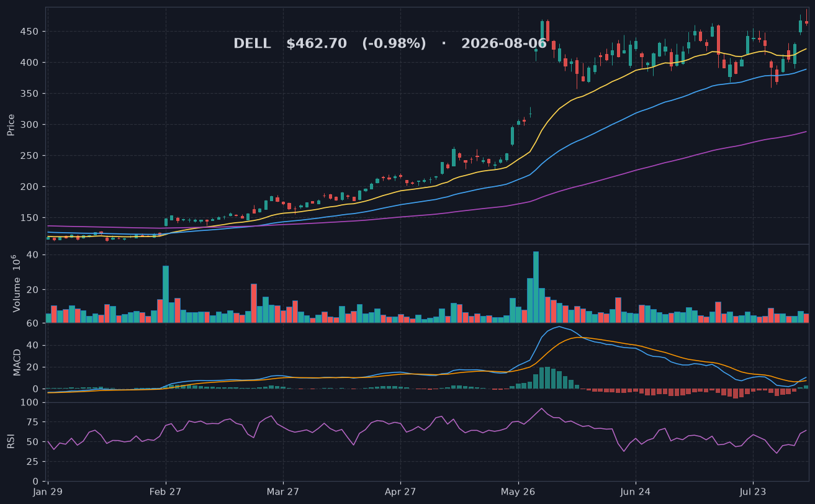Click the 20 tick on MACD axis
Screen dimensions: 815x504
coord(33,367)
